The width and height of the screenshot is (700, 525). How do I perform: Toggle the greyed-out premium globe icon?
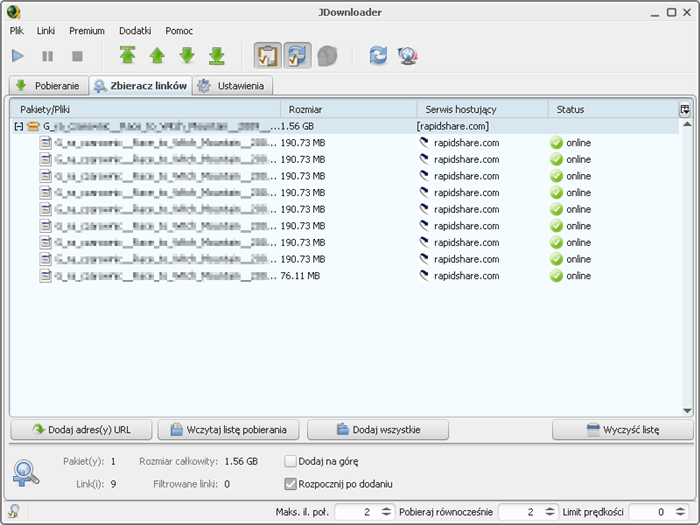pyautogui.click(x=327, y=56)
